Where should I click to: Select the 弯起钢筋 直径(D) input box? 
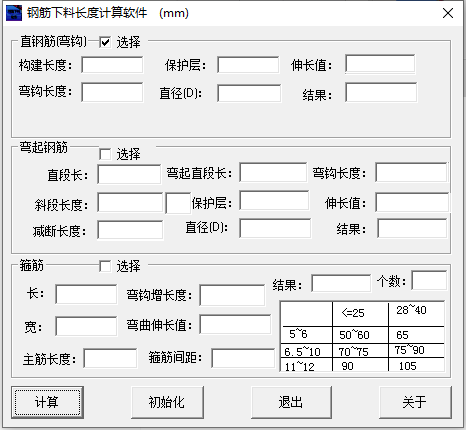(x=275, y=228)
